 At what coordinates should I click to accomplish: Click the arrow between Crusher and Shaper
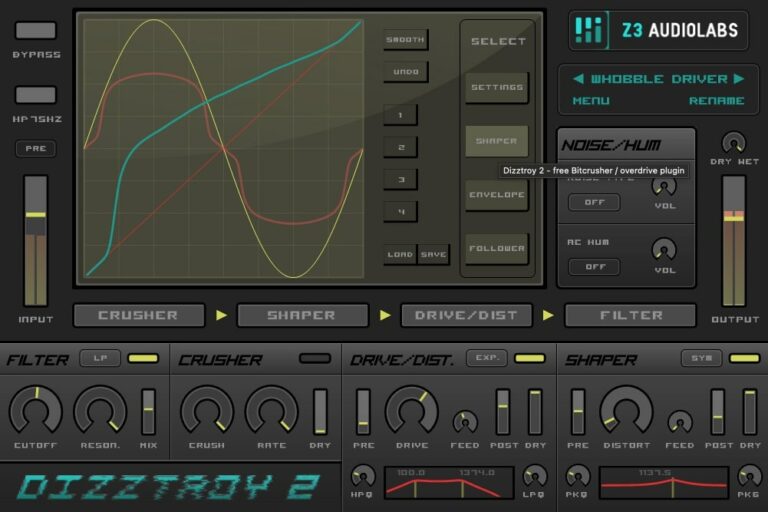[221, 315]
